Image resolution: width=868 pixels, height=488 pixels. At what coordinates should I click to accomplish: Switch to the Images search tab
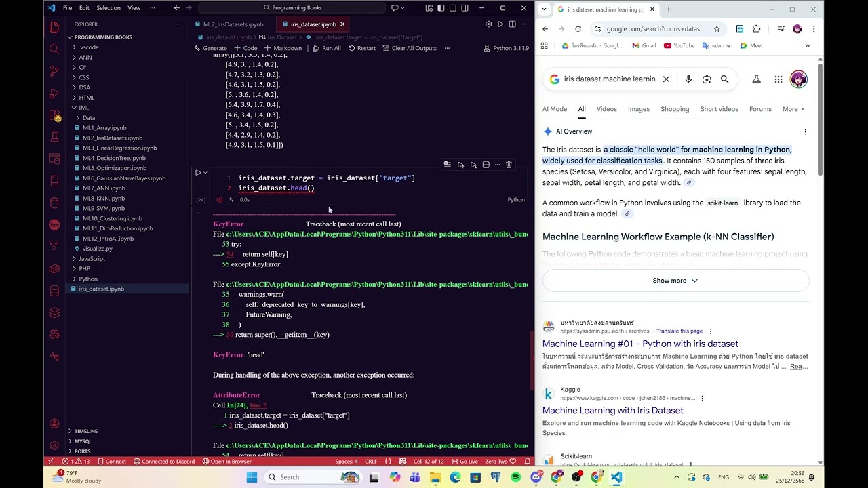click(x=638, y=109)
